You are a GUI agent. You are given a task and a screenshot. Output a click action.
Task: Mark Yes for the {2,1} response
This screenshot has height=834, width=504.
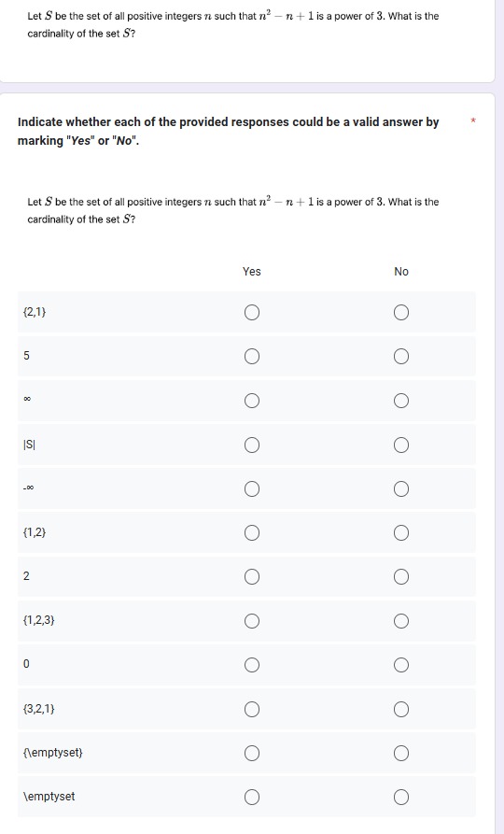[252, 312]
